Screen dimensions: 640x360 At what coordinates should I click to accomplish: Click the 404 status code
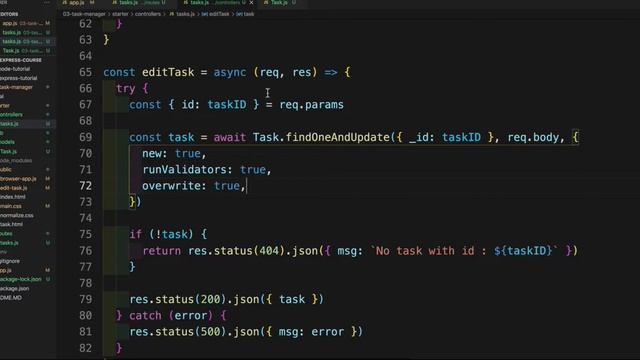tap(269, 251)
